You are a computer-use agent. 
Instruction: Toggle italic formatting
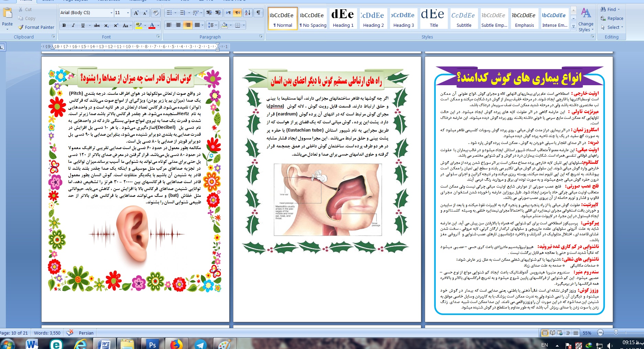pos(73,25)
